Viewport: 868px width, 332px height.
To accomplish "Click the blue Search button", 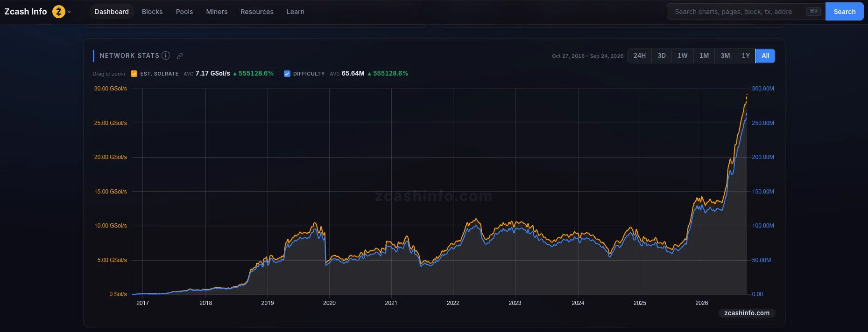I will (845, 12).
